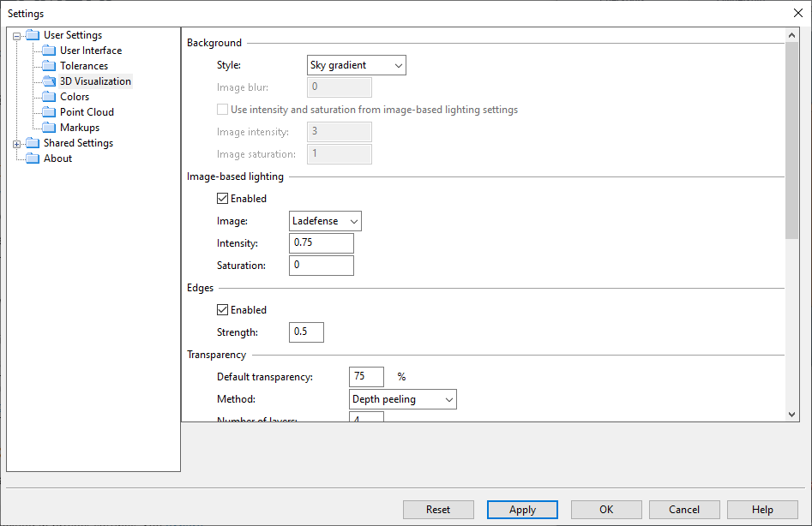Uncheck the Edges Enabled checkbox
This screenshot has height=526, width=812.
[x=223, y=310]
